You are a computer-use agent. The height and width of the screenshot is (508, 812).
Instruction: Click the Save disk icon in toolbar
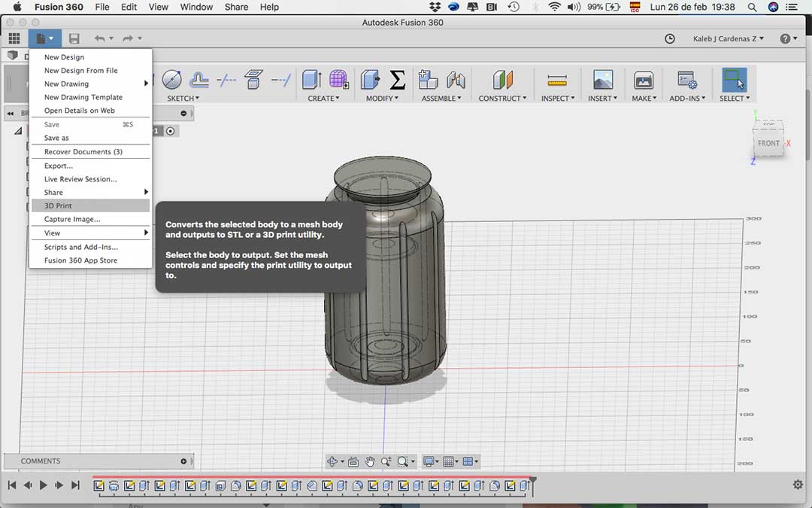[x=74, y=38]
